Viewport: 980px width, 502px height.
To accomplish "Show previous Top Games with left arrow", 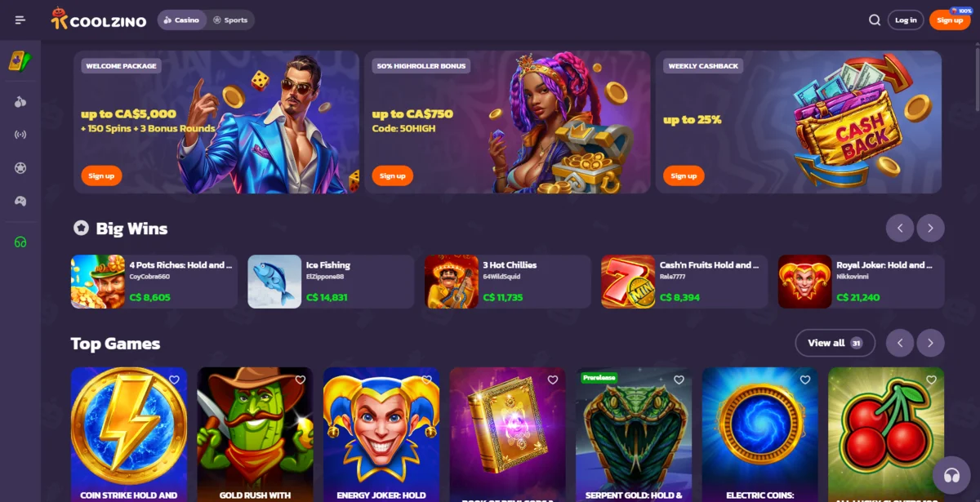I will pos(900,343).
